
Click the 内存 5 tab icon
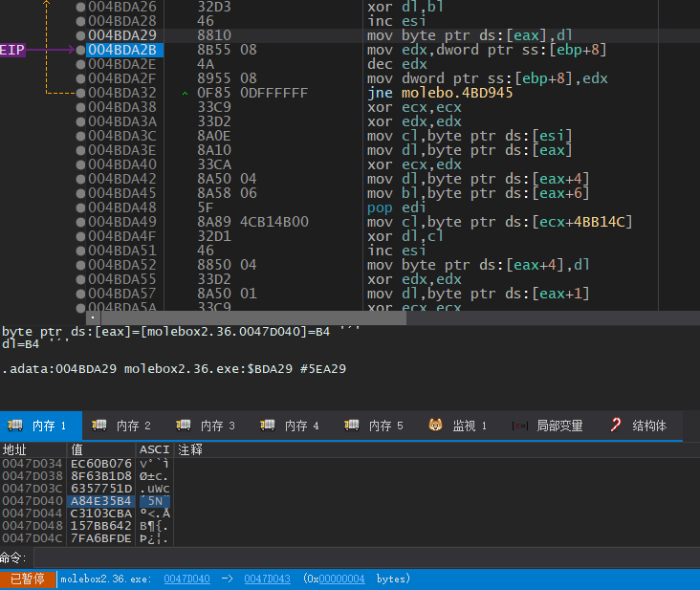(352, 426)
